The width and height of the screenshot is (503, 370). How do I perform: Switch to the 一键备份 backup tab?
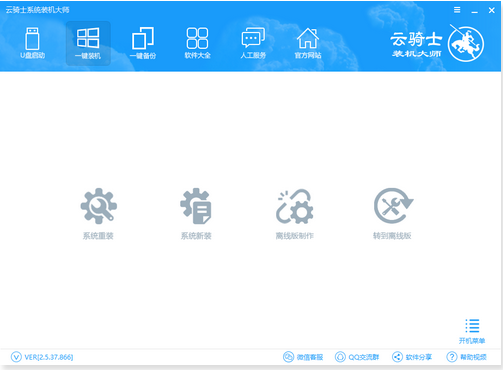tap(143, 43)
